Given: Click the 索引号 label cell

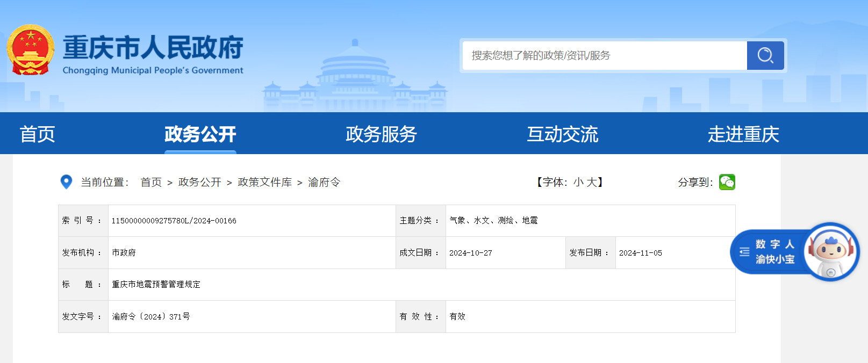Looking at the screenshot, I should 83,221.
